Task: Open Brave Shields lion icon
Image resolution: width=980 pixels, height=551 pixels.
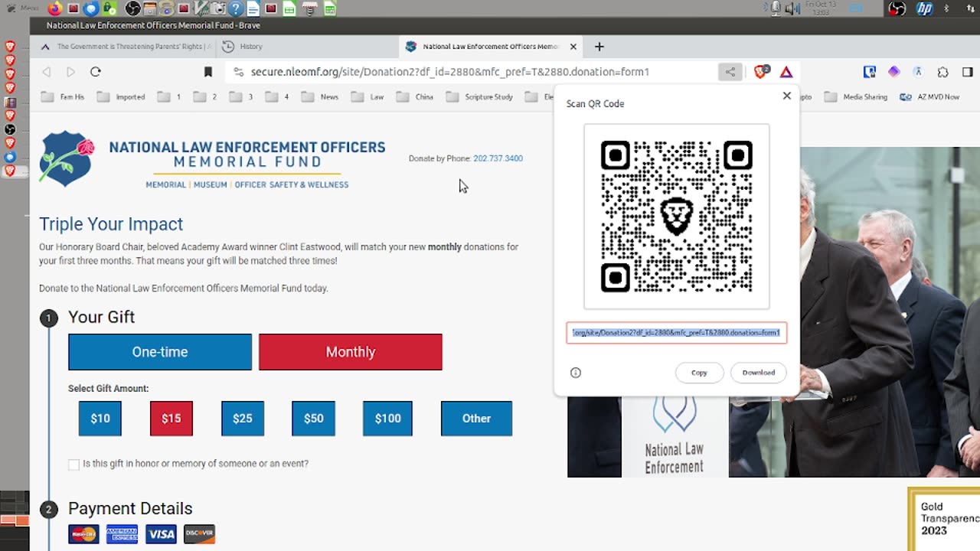Action: click(x=761, y=72)
